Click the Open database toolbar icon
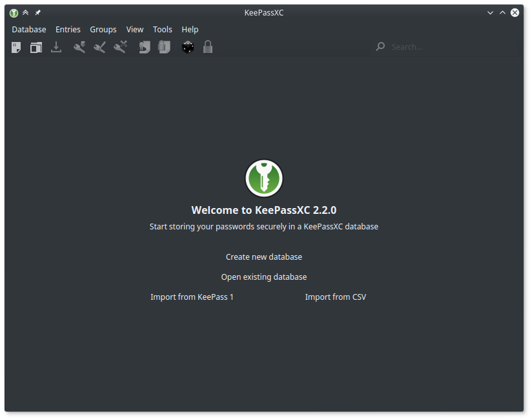Image resolution: width=532 pixels, height=420 pixels. (36, 47)
